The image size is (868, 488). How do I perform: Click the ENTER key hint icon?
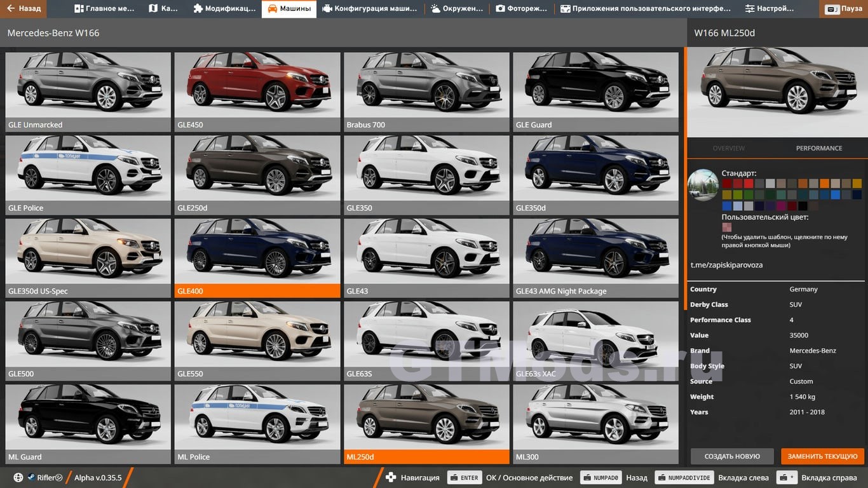coord(465,478)
